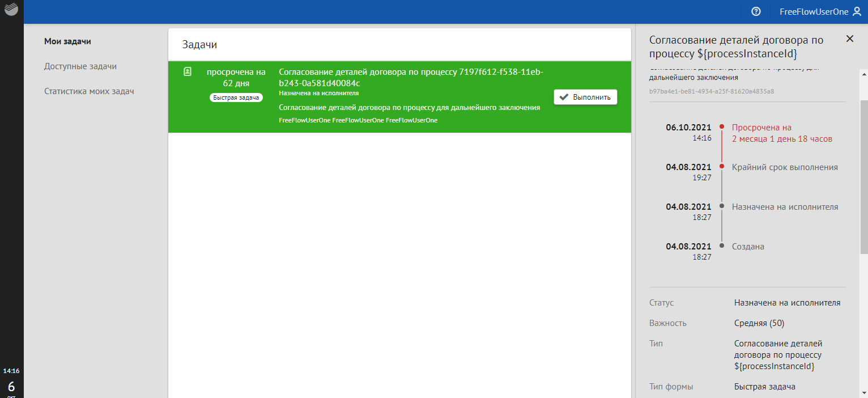Image resolution: width=868 pixels, height=398 pixels.
Task: Click the user profile avatar icon
Action: click(x=857, y=11)
